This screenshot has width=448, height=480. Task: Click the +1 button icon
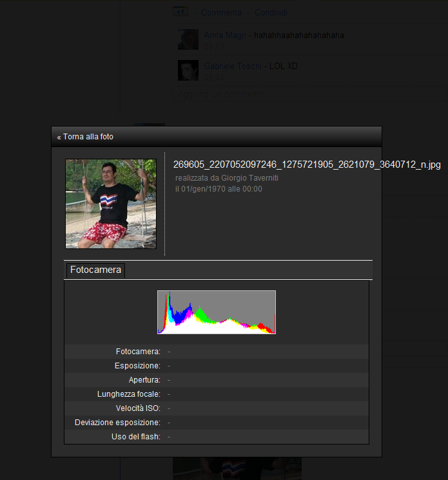pos(180,12)
